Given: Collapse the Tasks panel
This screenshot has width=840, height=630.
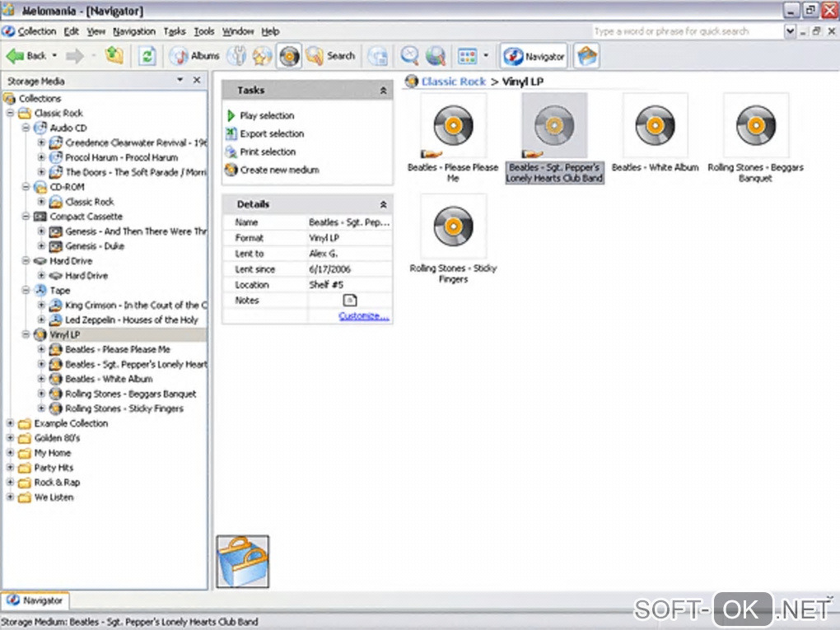Looking at the screenshot, I should [383, 91].
